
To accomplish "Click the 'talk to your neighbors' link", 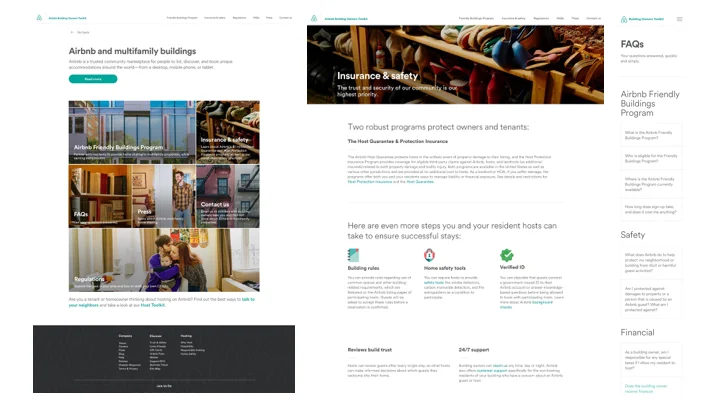I will point(162,302).
